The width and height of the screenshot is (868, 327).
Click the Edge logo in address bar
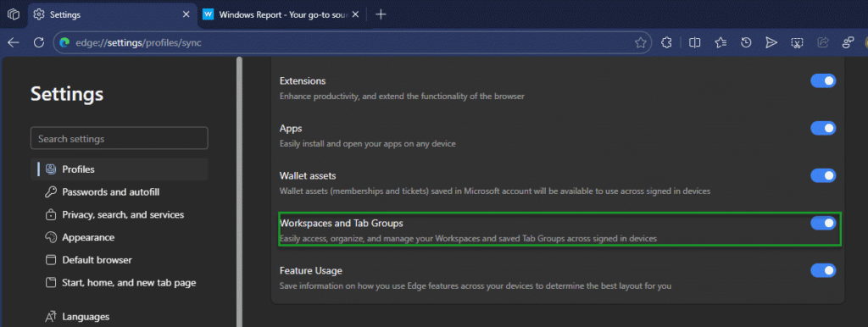[64, 42]
